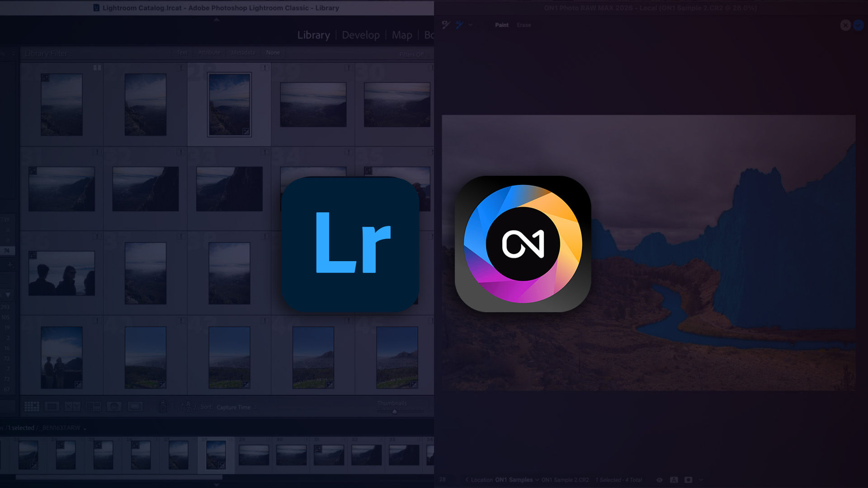
Task: Click the ON1 Sample 2.CR2 filename
Action: [x=565, y=480]
